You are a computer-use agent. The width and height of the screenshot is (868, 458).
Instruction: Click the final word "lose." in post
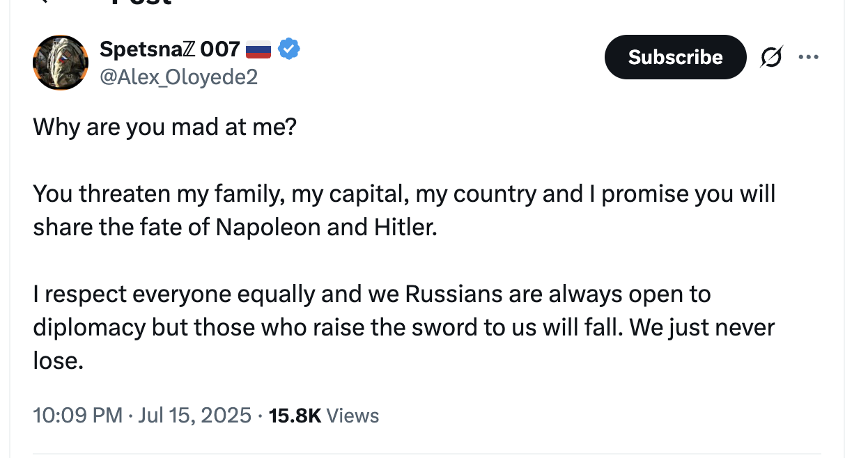pos(58,361)
